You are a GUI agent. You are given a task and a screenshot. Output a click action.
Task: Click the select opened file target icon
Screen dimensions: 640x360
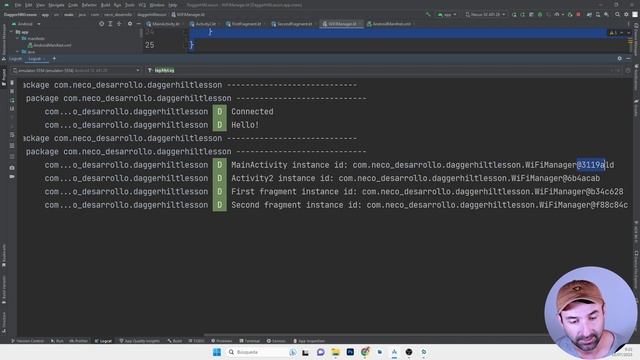101,24
